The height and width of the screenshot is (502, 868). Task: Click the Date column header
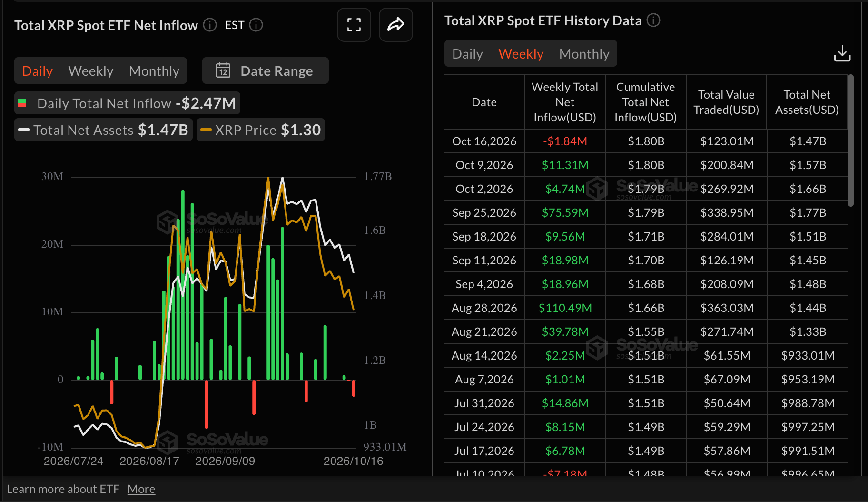click(x=484, y=102)
